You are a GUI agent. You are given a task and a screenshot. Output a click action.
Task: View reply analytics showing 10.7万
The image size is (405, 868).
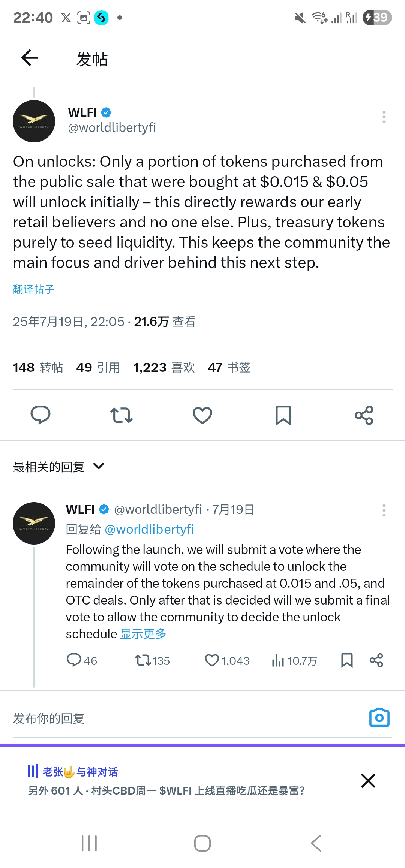[294, 661]
